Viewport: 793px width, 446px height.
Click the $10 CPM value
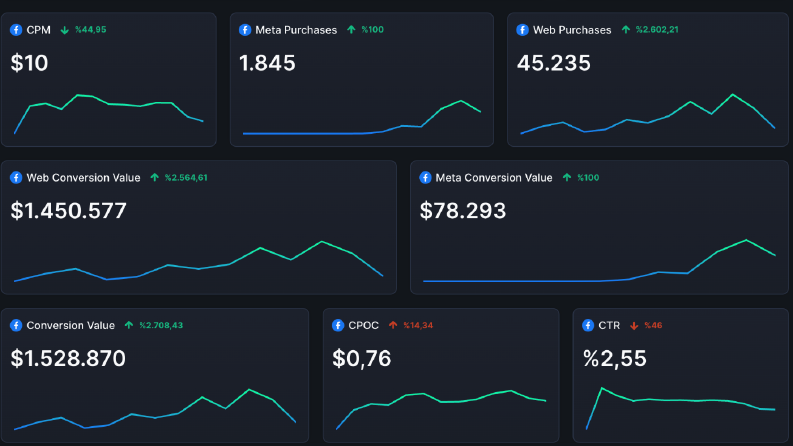click(29, 63)
